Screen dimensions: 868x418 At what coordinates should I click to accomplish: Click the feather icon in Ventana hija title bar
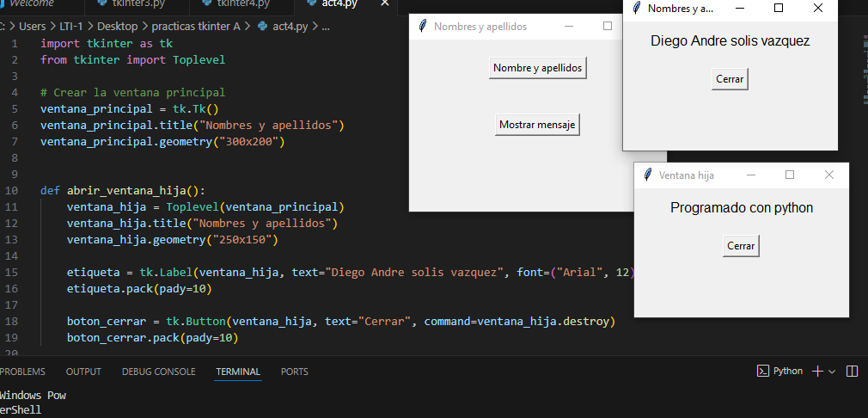[x=647, y=175]
